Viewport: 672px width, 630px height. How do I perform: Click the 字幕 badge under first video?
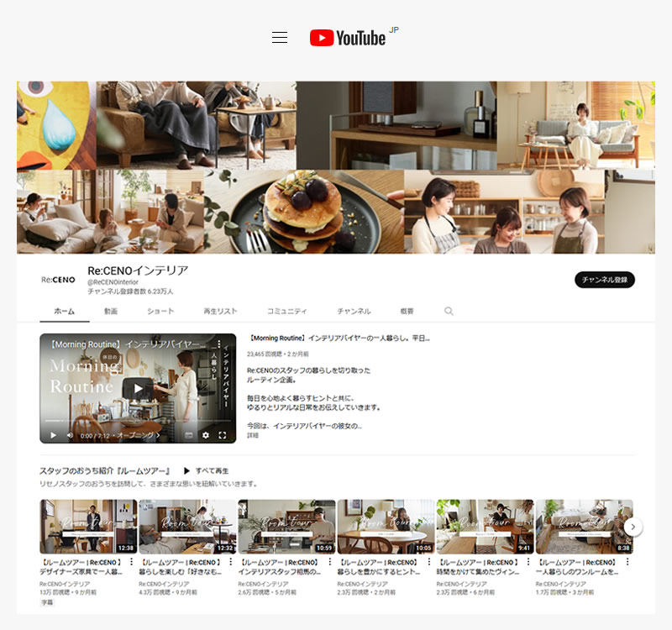[x=47, y=602]
